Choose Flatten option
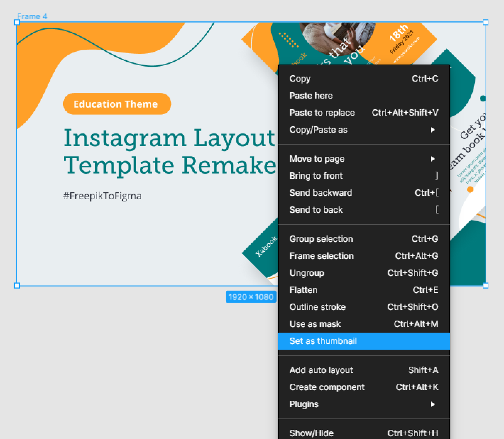 (x=364, y=290)
